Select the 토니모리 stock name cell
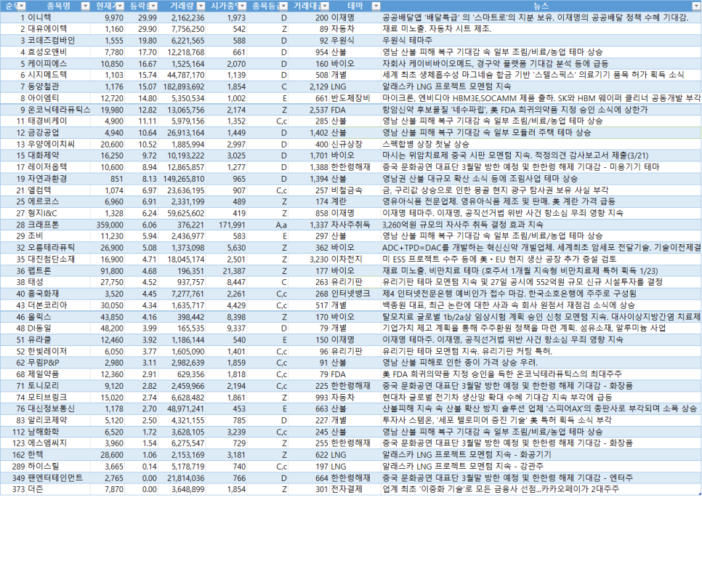The width and height of the screenshot is (702, 588). click(x=58, y=386)
